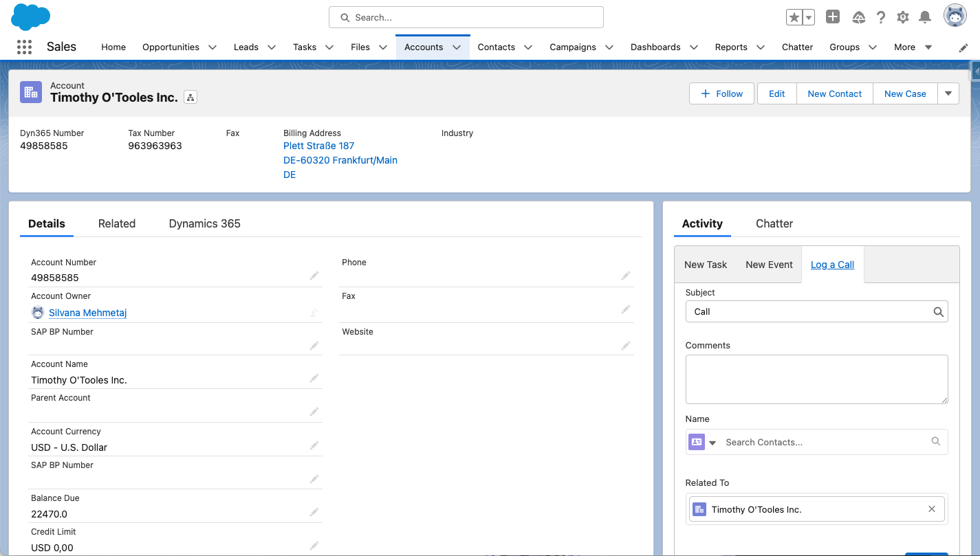Create a New Contact
This screenshot has width=980, height=556.
[x=835, y=93]
